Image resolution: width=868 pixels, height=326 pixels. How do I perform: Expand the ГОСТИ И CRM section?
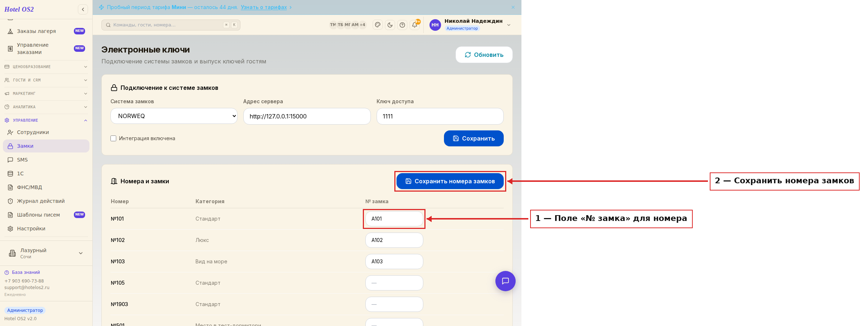[x=46, y=80]
